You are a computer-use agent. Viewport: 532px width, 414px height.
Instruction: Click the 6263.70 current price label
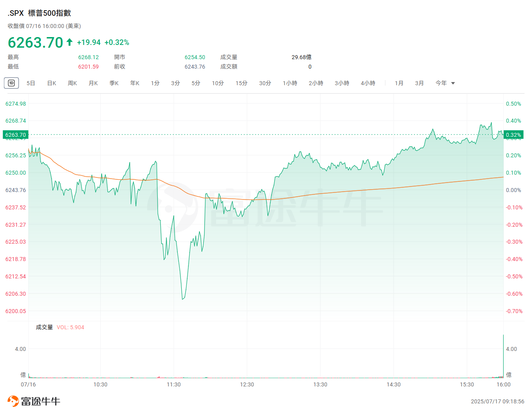15,135
